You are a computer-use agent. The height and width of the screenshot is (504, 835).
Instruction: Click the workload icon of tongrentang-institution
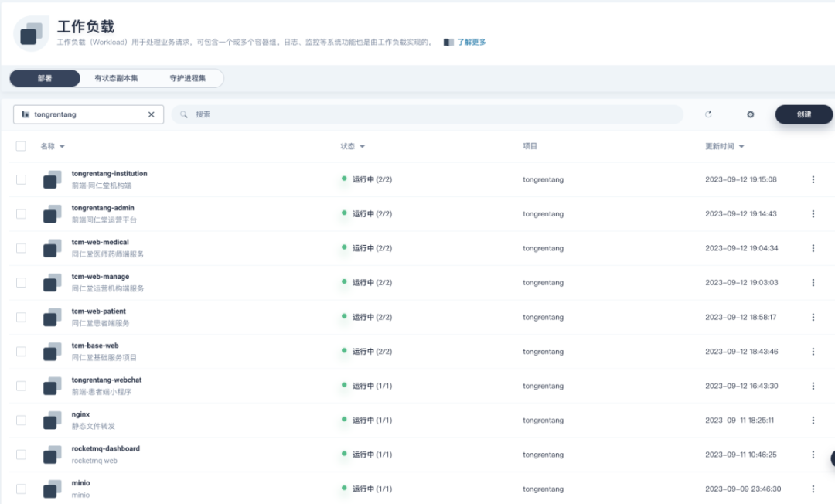(x=53, y=180)
